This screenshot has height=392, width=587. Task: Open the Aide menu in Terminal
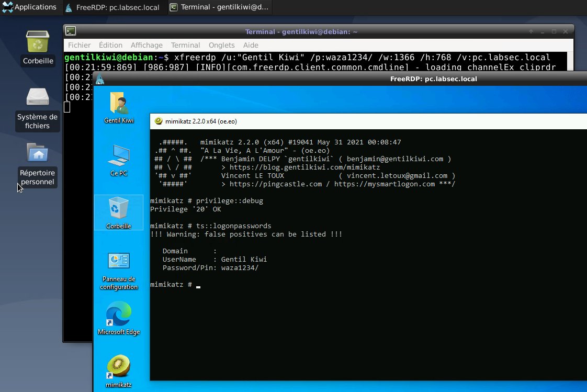point(251,45)
